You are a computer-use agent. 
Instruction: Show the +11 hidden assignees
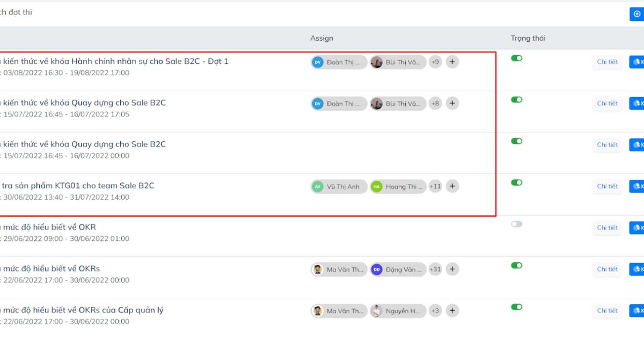coord(435,186)
